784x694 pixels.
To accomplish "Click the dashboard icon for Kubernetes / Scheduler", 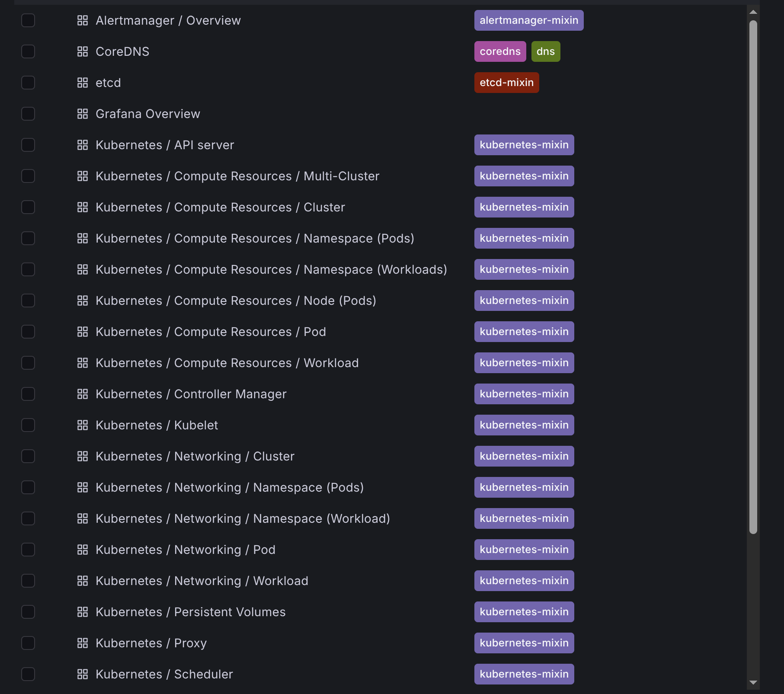I will point(82,674).
